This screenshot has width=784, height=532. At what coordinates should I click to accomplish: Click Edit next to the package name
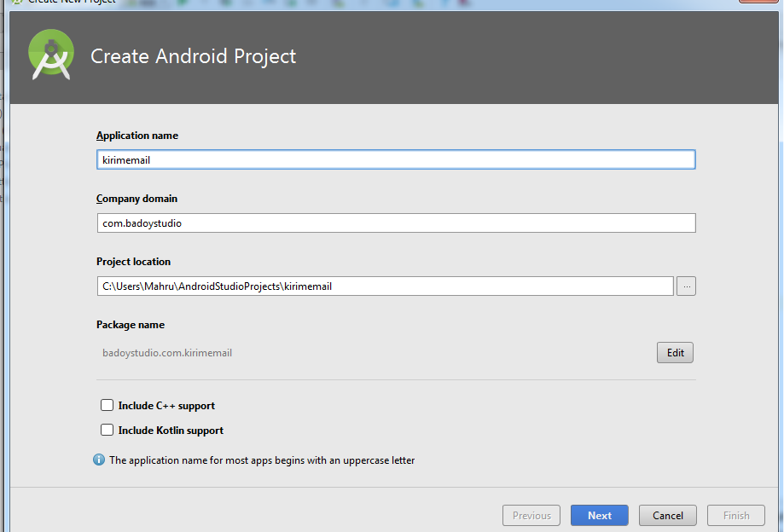tap(675, 353)
